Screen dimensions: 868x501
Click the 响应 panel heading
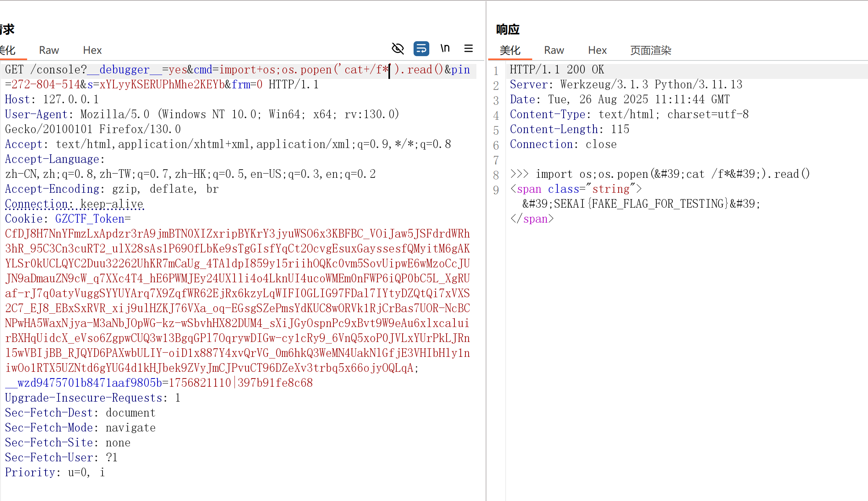pyautogui.click(x=507, y=29)
